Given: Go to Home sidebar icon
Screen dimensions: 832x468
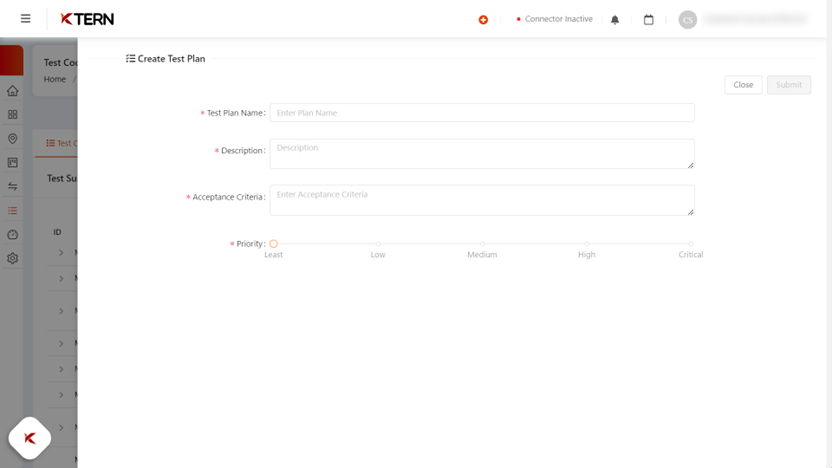Looking at the screenshot, I should pyautogui.click(x=13, y=91).
